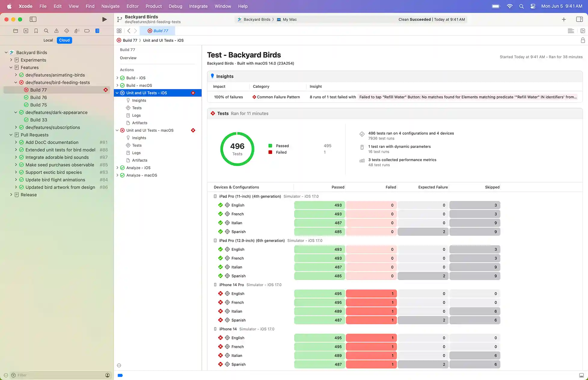Select Build 76 in navigator
The image size is (588, 380).
(38, 97)
